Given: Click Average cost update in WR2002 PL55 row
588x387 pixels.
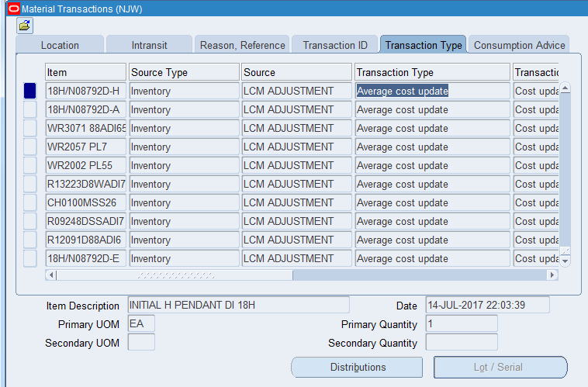Looking at the screenshot, I should pyautogui.click(x=432, y=165).
